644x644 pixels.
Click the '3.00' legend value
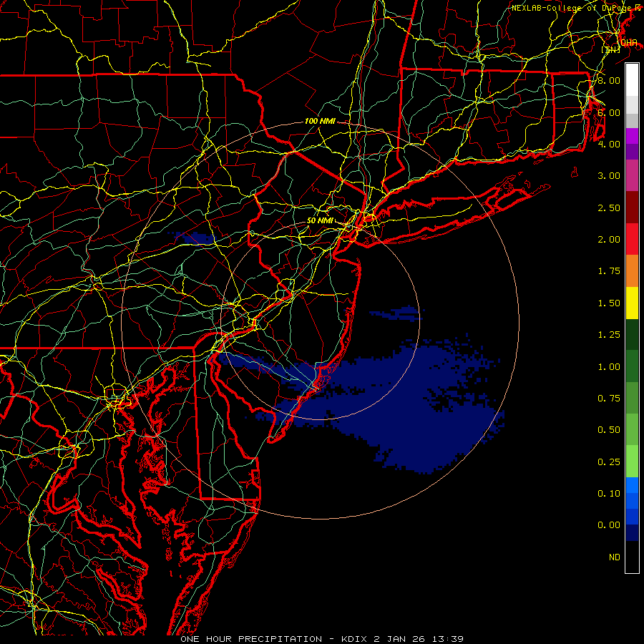pyautogui.click(x=609, y=176)
